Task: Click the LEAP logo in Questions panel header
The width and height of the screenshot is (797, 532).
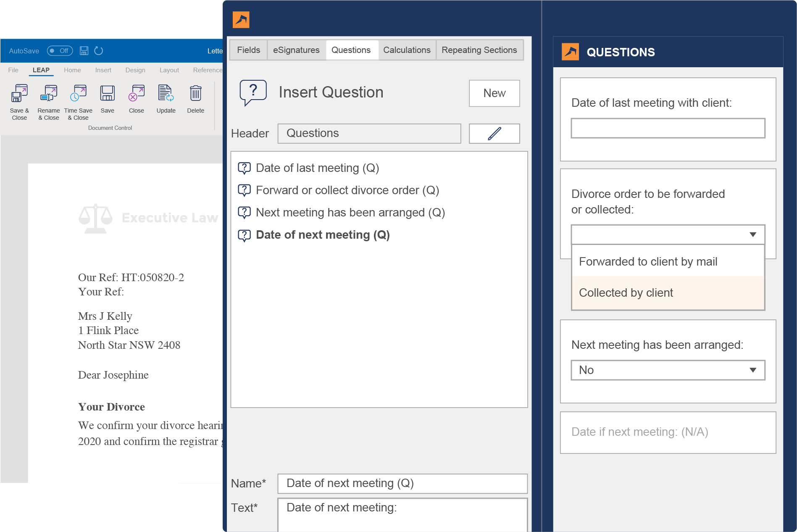Action: pos(570,52)
